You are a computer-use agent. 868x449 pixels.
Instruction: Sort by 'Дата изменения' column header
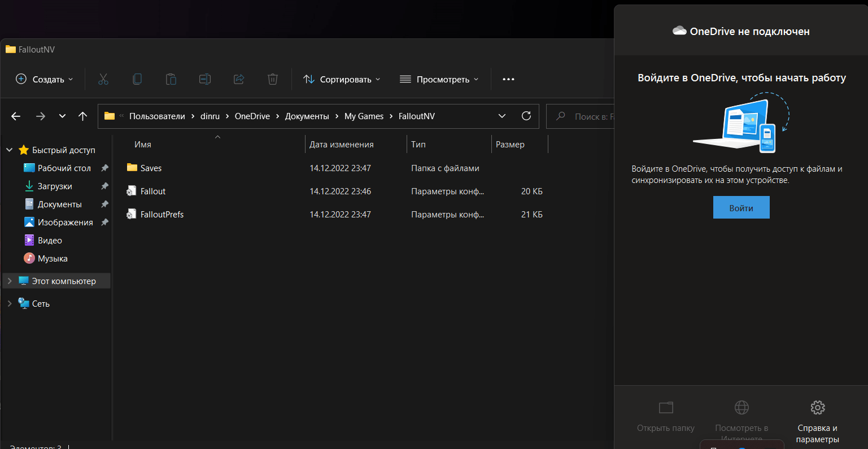click(x=342, y=145)
